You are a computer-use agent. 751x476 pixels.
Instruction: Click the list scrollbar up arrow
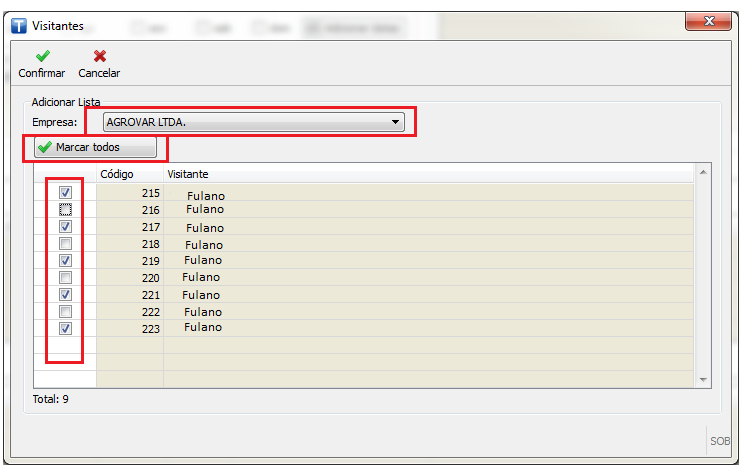[x=702, y=173]
